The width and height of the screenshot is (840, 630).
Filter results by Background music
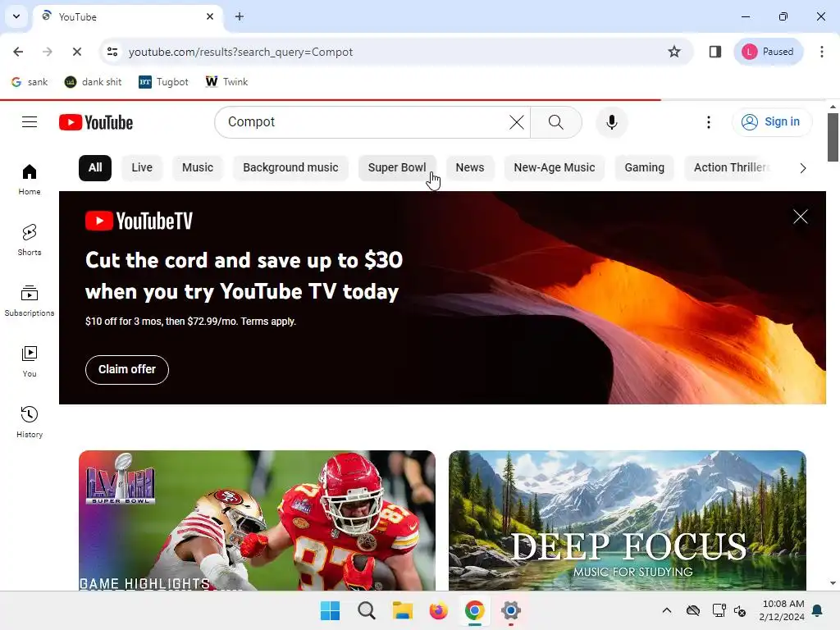pos(290,167)
